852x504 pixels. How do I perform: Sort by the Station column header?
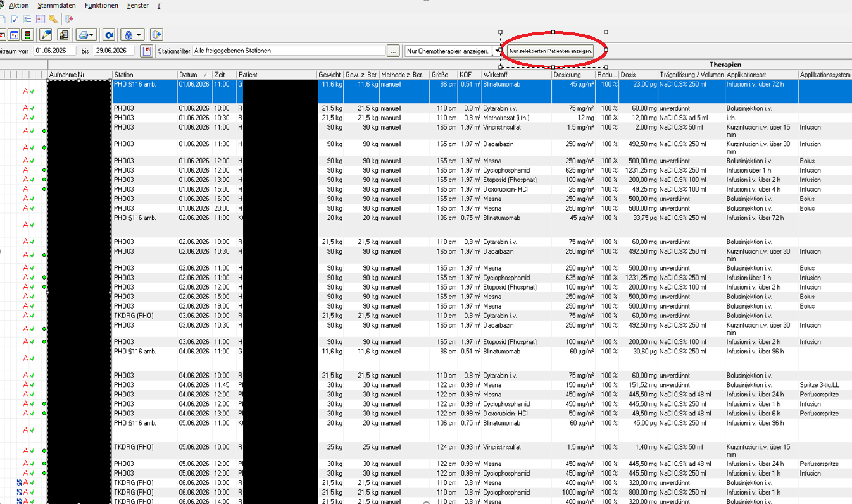(x=144, y=75)
